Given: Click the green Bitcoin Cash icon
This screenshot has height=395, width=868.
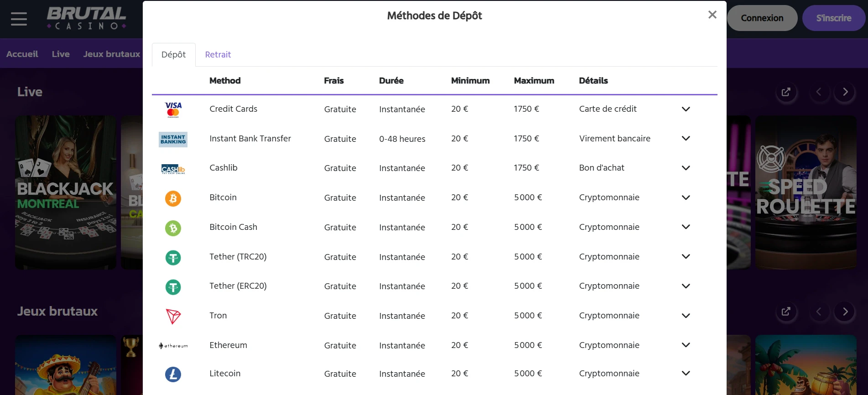Looking at the screenshot, I should pos(173,228).
